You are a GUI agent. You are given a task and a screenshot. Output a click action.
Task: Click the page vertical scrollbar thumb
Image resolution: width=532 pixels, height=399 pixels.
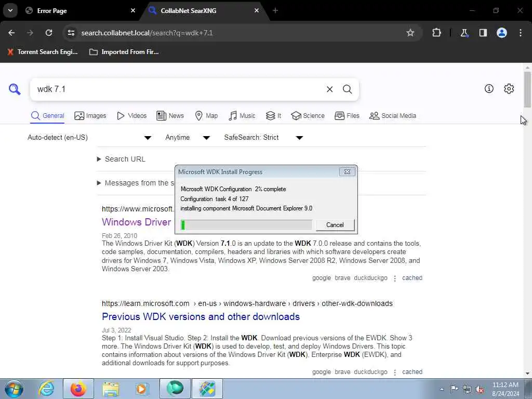(x=527, y=89)
